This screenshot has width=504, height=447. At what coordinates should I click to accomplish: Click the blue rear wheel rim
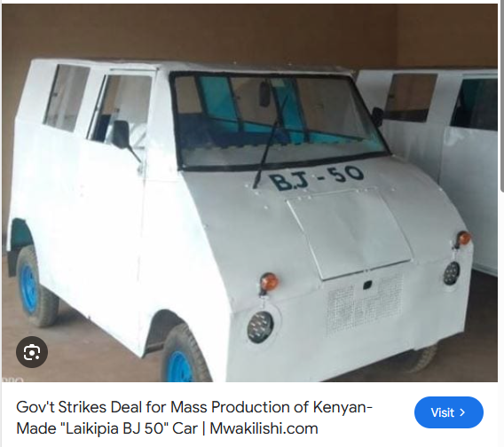[x=29, y=287]
